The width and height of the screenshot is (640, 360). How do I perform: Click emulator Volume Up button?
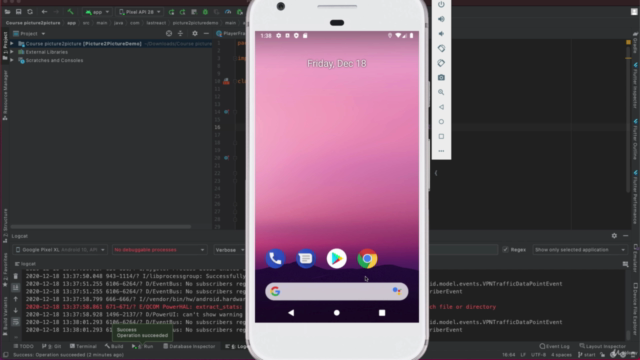pos(441,19)
